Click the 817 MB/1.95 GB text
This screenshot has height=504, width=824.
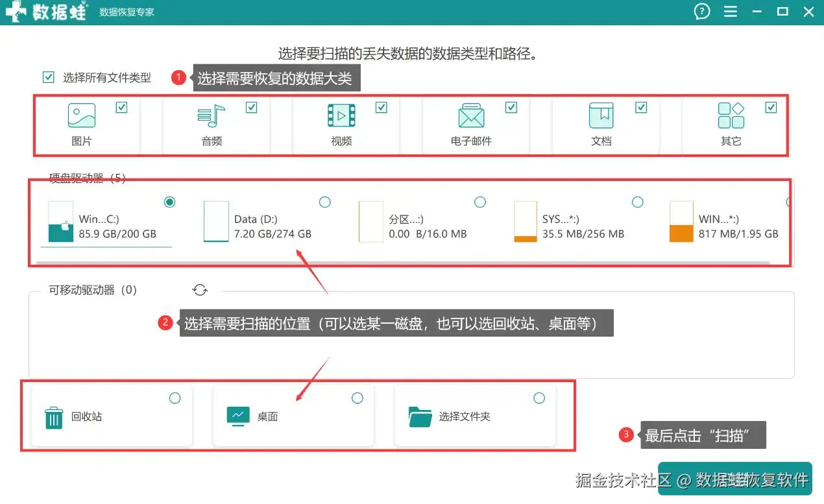pos(738,234)
